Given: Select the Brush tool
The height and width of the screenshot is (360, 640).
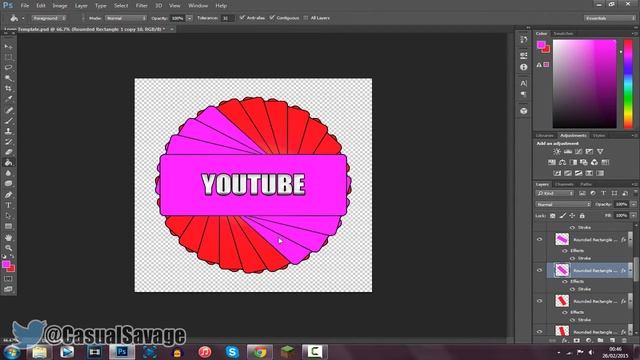Looking at the screenshot, I should pos(8,121).
